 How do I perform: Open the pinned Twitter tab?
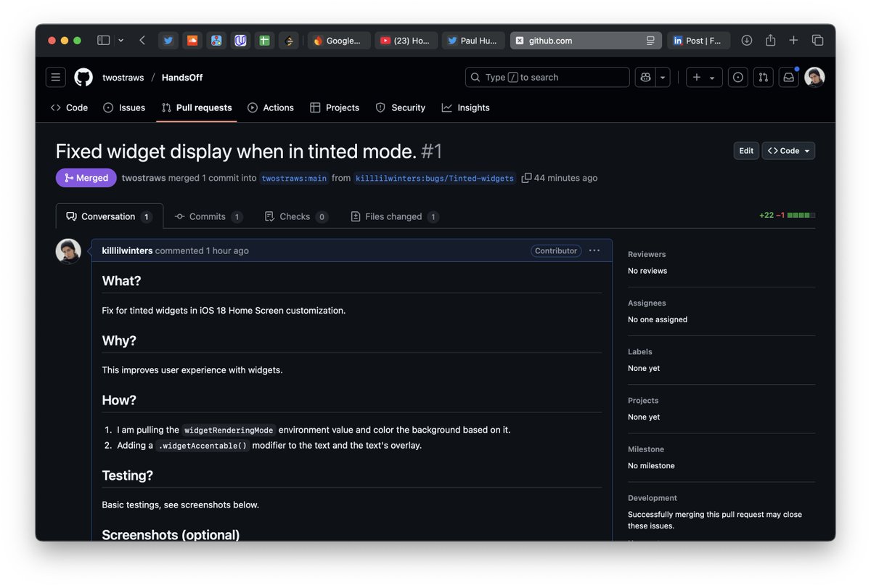[168, 41]
